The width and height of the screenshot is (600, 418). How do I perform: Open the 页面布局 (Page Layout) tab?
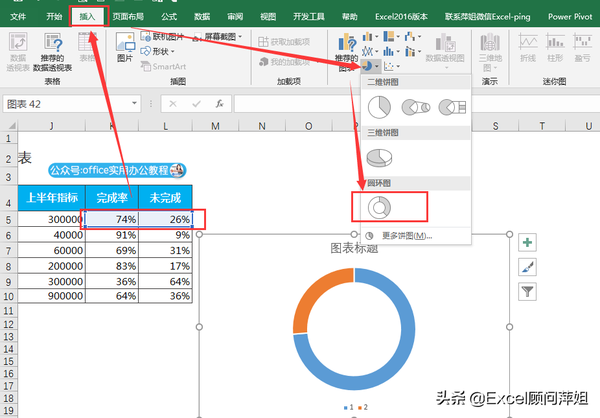[128, 16]
